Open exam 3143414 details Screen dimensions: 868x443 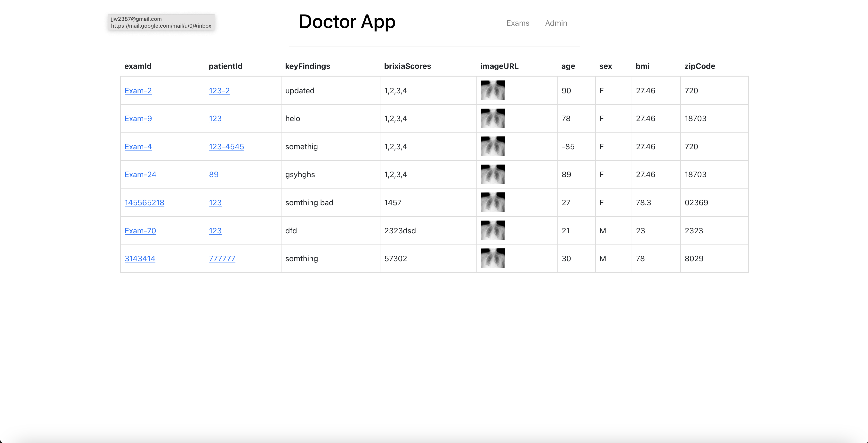(140, 258)
